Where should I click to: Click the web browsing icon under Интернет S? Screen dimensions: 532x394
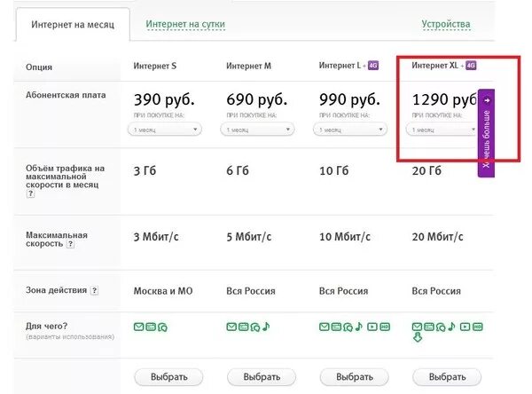click(151, 327)
